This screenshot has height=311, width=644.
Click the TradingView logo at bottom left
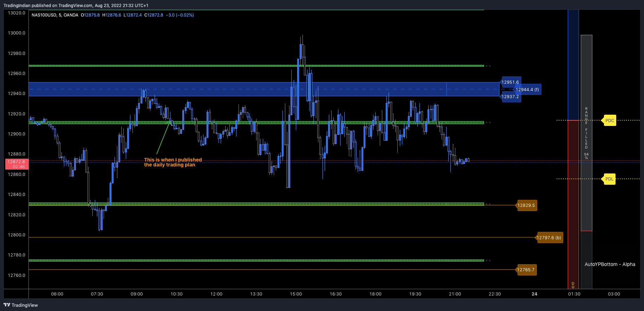point(21,305)
